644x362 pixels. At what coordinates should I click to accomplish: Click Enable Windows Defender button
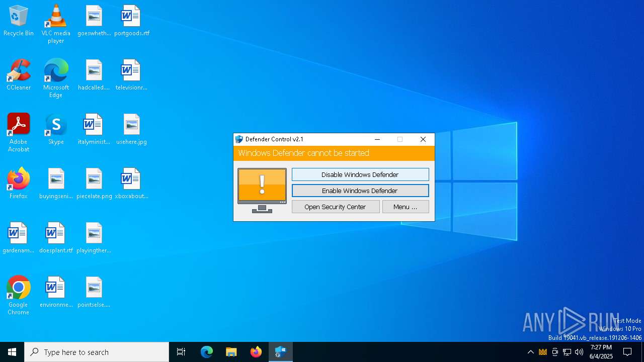coord(360,191)
